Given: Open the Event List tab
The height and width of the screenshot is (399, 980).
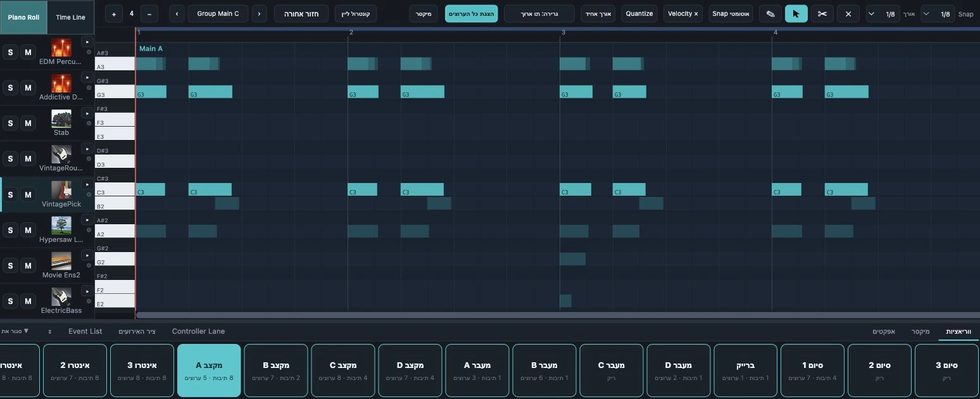Looking at the screenshot, I should pos(85,331).
